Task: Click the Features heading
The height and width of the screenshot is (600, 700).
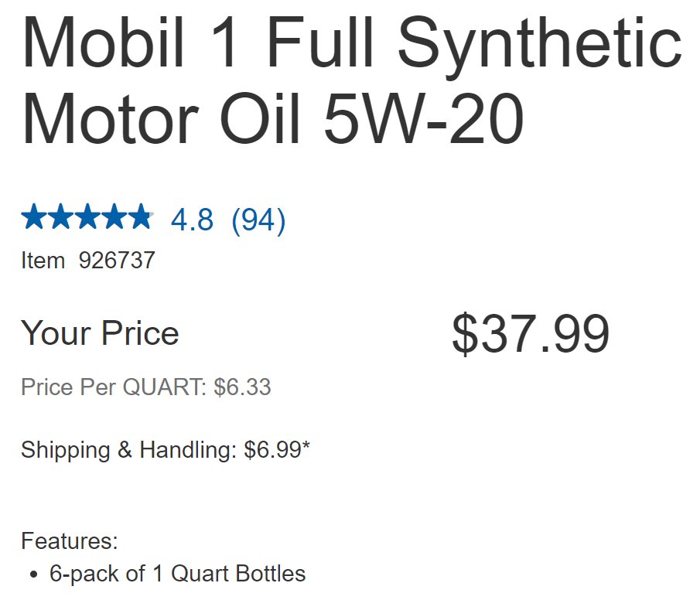Action: 70,541
